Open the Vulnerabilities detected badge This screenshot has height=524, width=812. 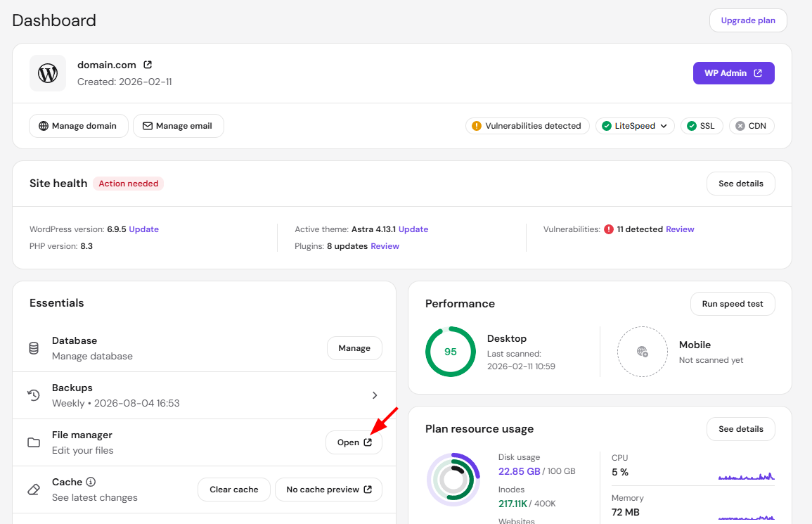pyautogui.click(x=527, y=126)
